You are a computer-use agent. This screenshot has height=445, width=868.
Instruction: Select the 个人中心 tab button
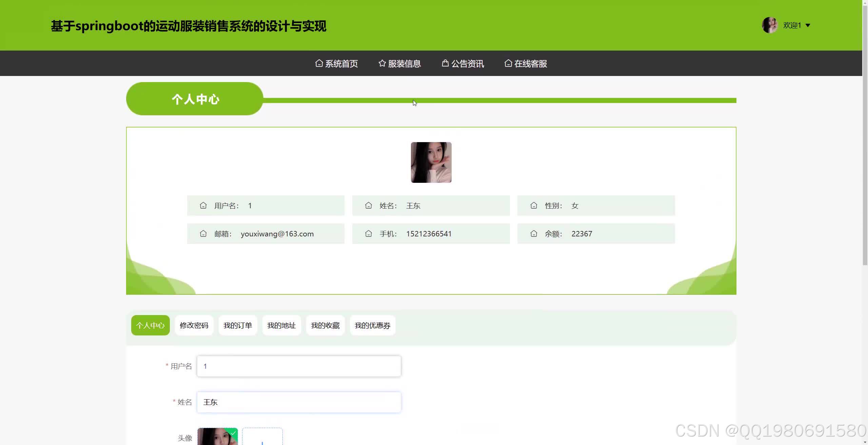click(x=150, y=325)
